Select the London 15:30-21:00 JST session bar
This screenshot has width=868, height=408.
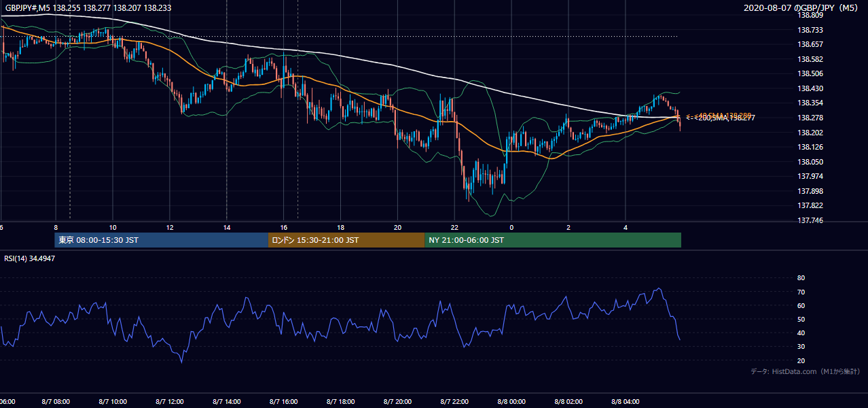[x=346, y=240]
